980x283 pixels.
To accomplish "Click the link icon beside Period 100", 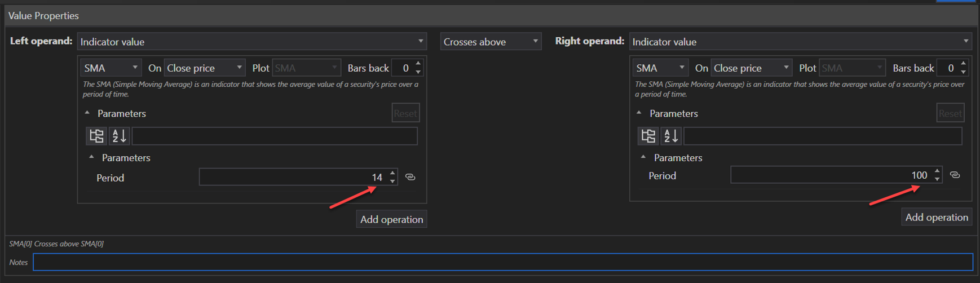I will [x=955, y=175].
